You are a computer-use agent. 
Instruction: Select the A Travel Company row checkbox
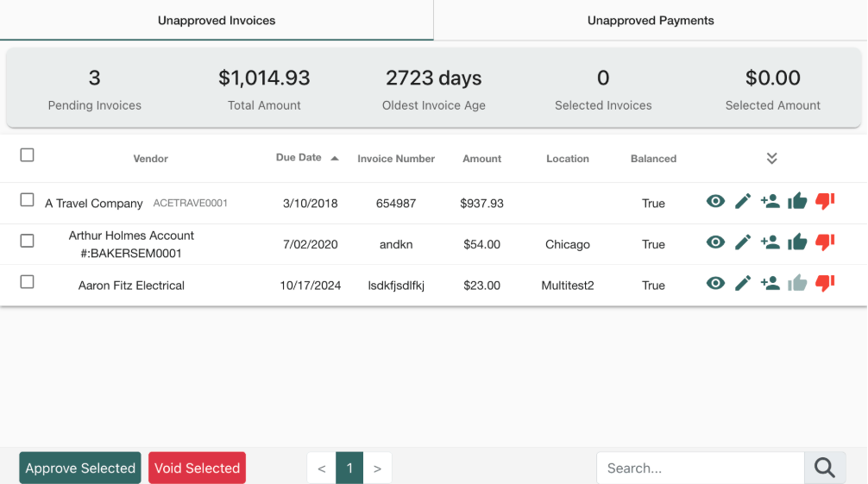click(28, 200)
